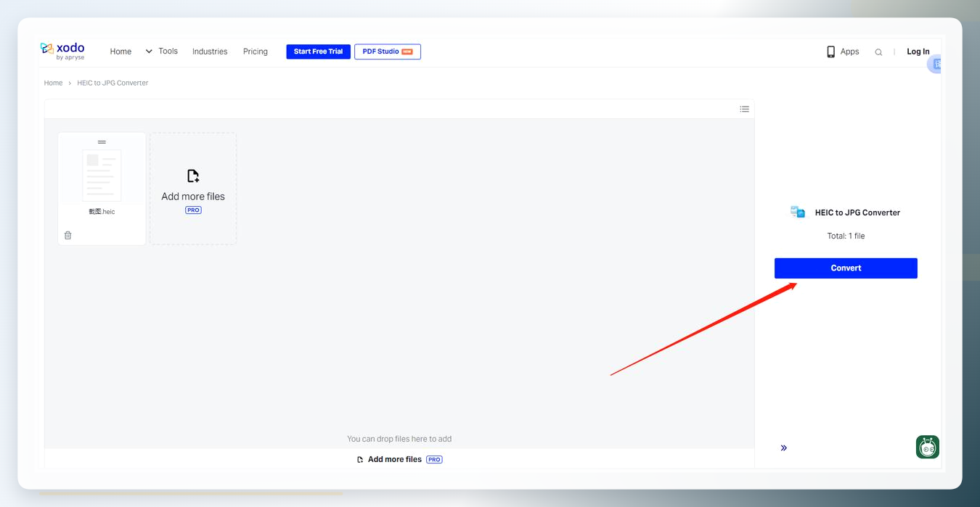Viewport: 980px width, 507px height.
Task: Delete the .heic file with the trash icon
Action: coord(68,235)
